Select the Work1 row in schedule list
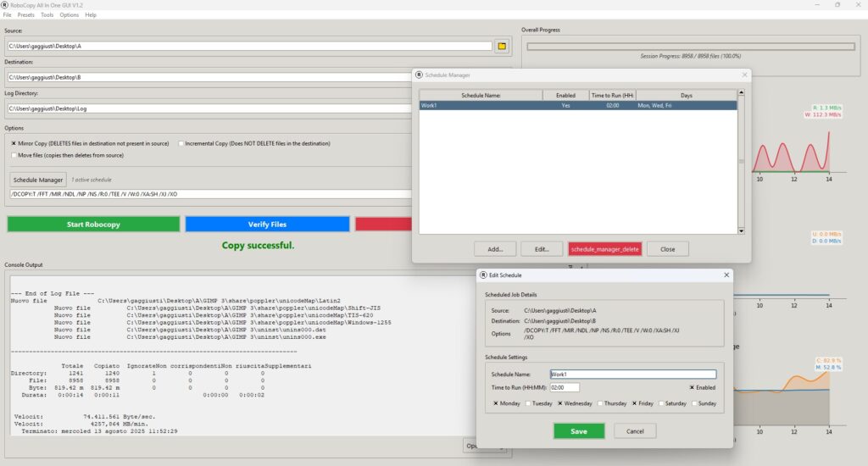The width and height of the screenshot is (868, 466). 578,105
